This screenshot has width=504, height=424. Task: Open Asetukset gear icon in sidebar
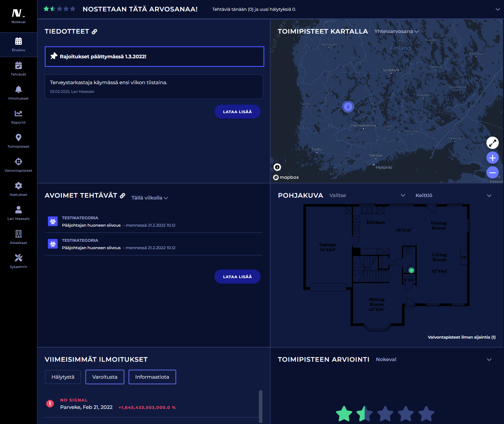click(x=19, y=186)
